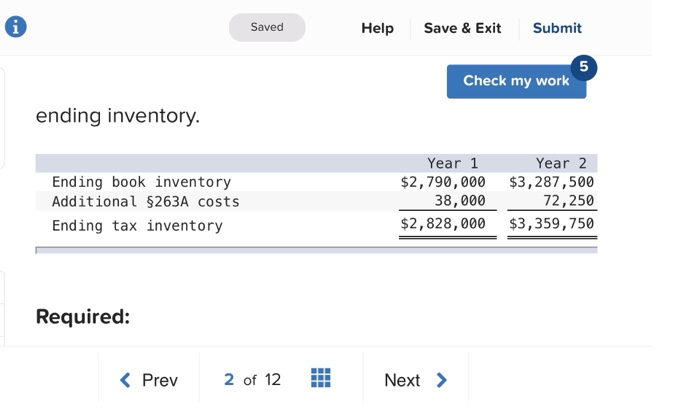This screenshot has width=700, height=410.
Task: Click the ending inventory text
Action: (x=117, y=116)
